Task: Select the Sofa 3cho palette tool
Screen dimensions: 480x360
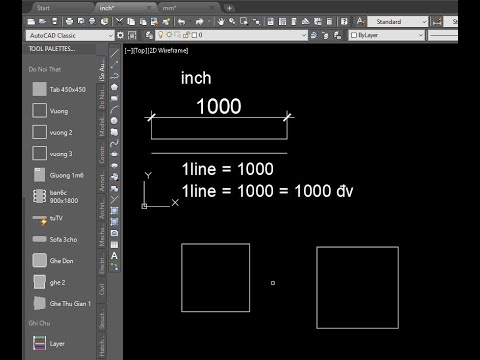Action: [55, 239]
